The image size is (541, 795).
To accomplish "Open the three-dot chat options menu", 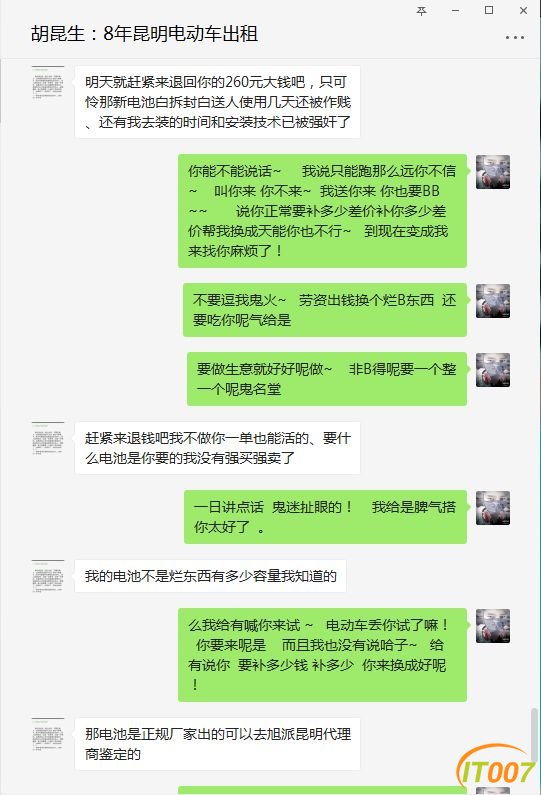I will point(515,38).
